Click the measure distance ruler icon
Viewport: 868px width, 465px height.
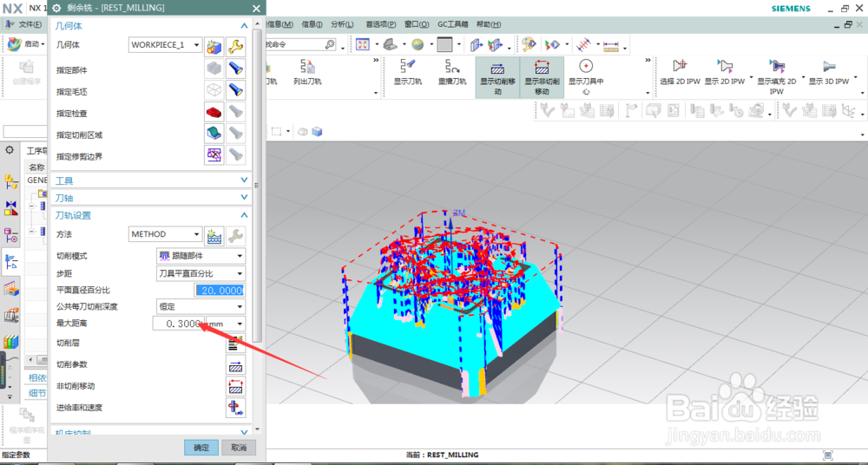point(611,45)
